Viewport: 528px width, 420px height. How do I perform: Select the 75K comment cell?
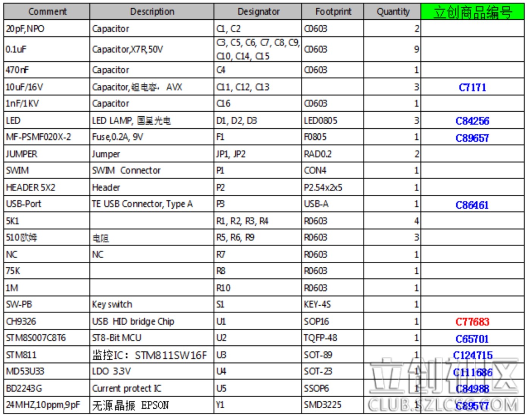pos(47,271)
